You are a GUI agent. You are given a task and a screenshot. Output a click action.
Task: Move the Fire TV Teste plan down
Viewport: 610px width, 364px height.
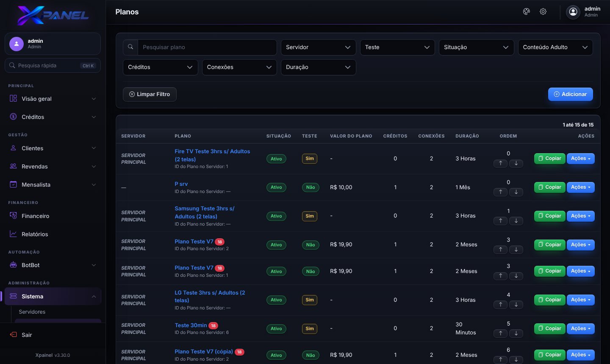click(516, 163)
